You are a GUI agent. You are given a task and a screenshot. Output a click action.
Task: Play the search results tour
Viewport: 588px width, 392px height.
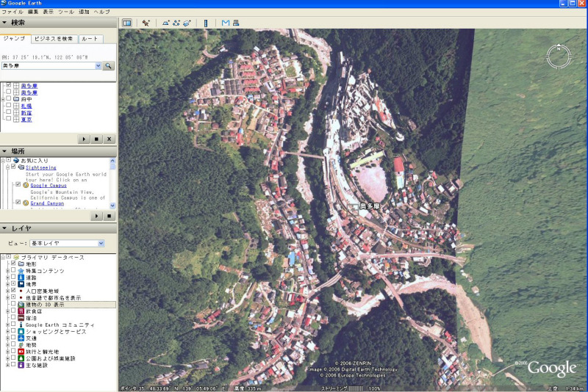point(84,139)
